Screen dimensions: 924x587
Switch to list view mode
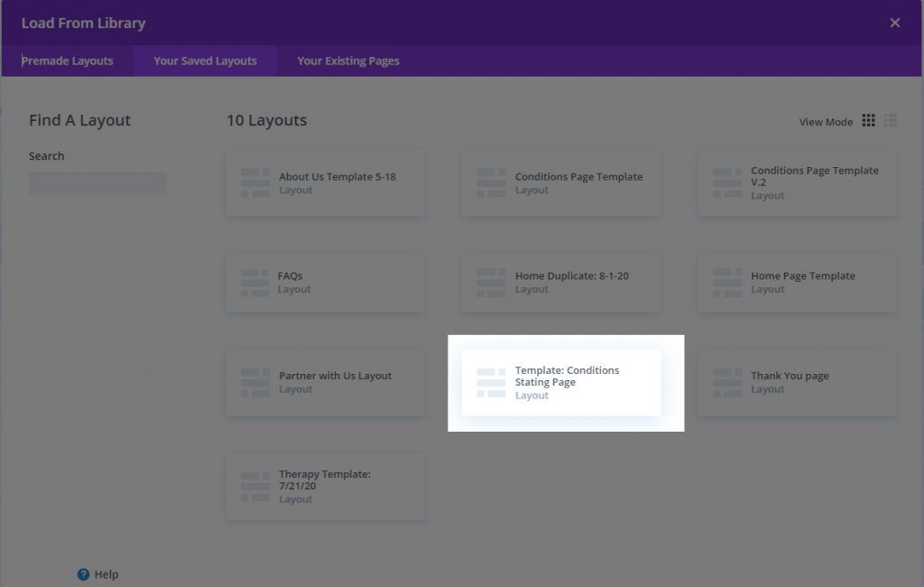coord(890,120)
